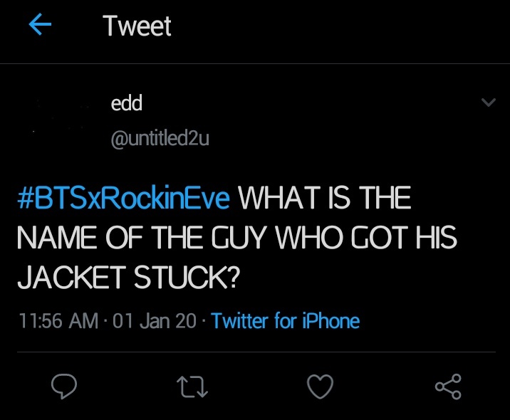This screenshot has width=510, height=420.
Task: Reply to the tweet by edd
Action: pos(65,387)
